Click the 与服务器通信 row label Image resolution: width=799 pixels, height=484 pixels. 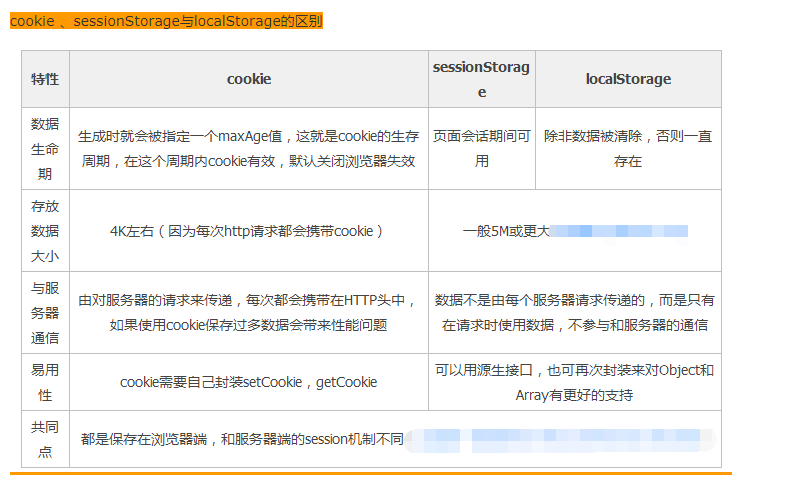pyautogui.click(x=45, y=312)
